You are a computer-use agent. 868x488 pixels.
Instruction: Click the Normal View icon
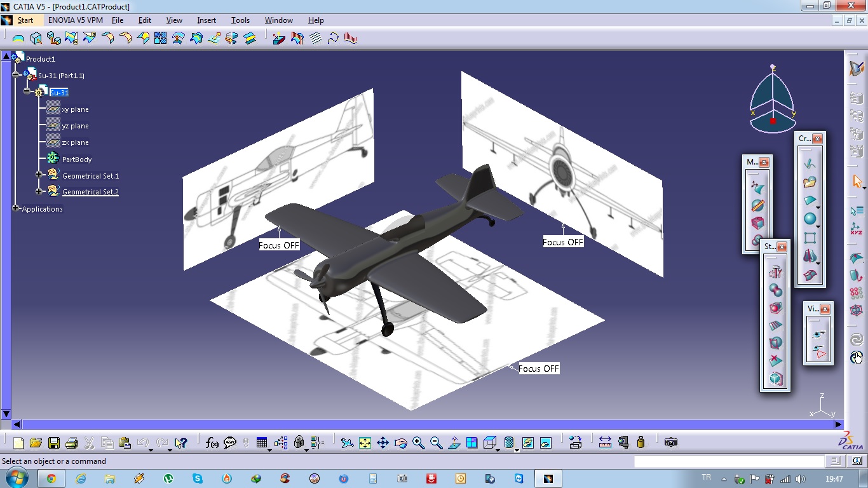454,443
